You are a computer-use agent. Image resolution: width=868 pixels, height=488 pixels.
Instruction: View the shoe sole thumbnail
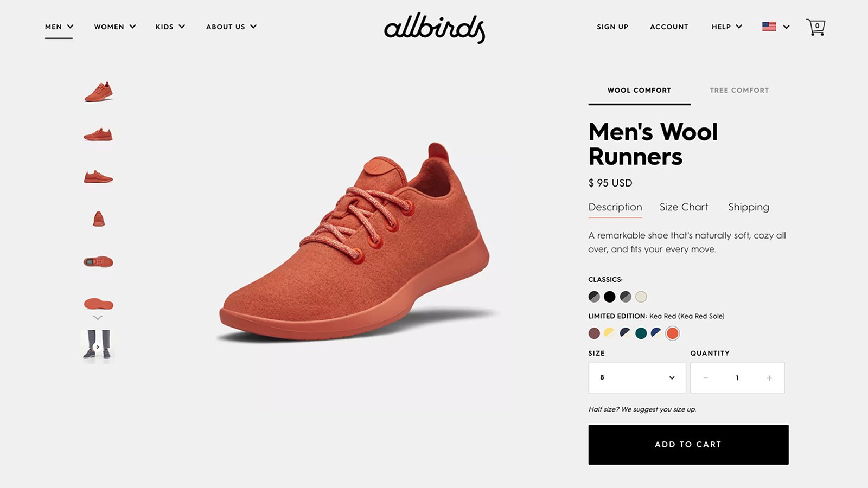[x=98, y=304]
